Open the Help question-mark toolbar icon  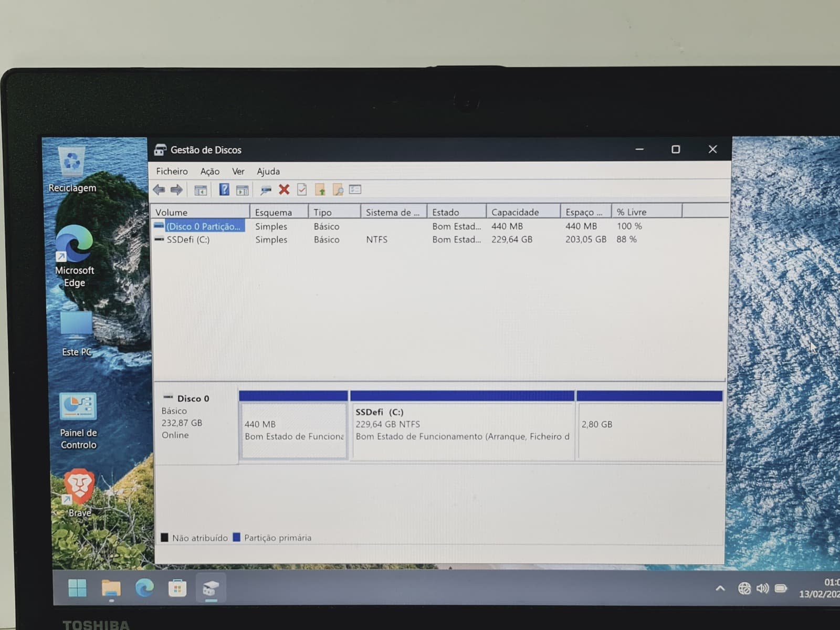224,190
